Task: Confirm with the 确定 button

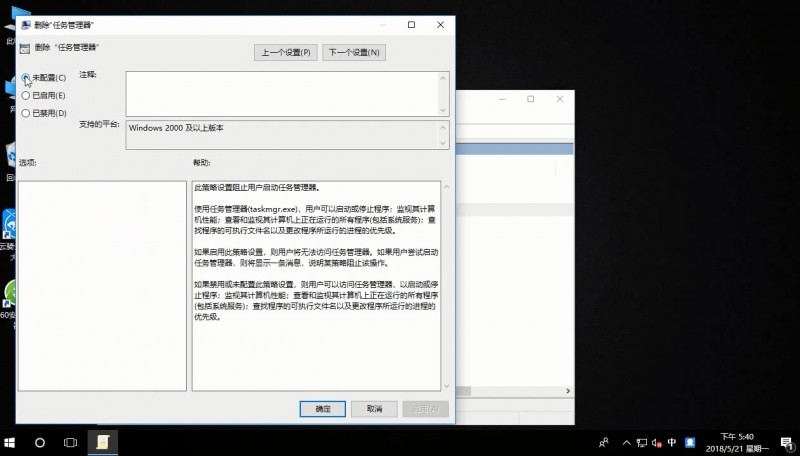Action: tap(322, 409)
